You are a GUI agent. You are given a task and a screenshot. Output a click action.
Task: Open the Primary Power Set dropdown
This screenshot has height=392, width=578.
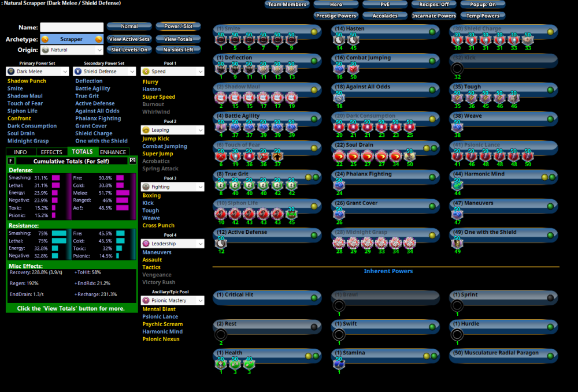point(38,72)
